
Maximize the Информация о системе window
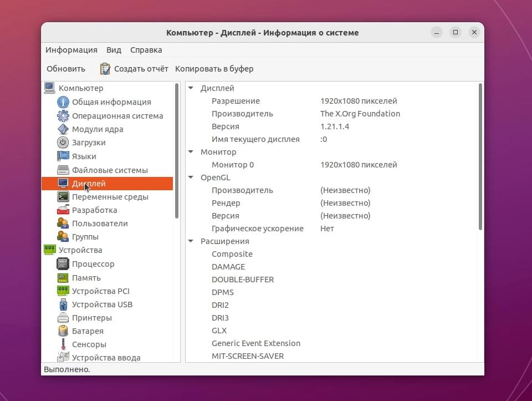456,32
